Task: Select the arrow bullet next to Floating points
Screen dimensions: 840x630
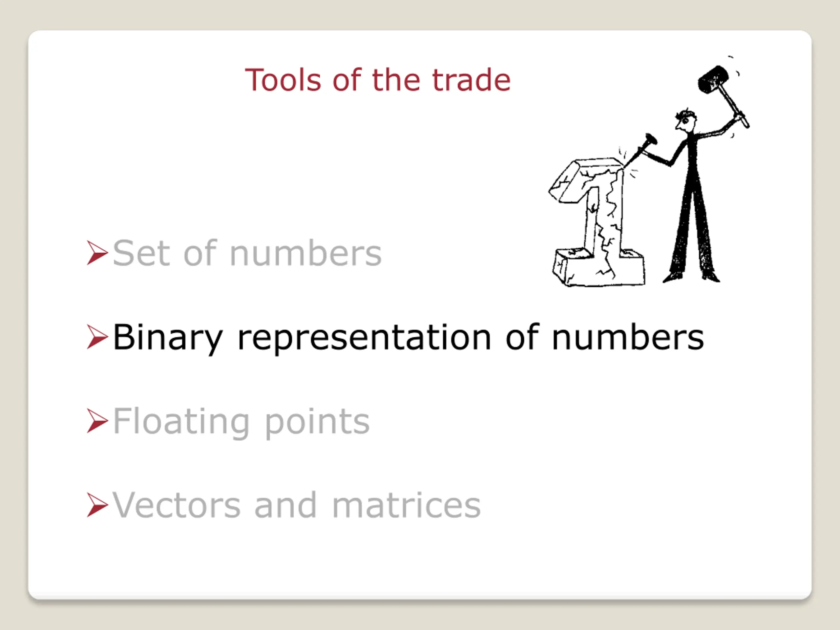Action: tap(97, 421)
